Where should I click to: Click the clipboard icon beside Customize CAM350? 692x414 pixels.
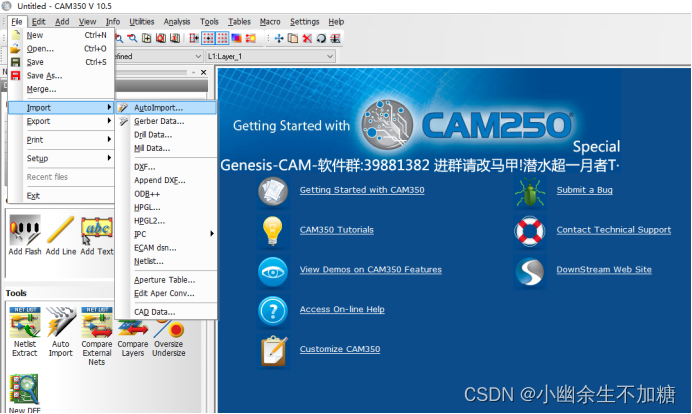(x=274, y=351)
